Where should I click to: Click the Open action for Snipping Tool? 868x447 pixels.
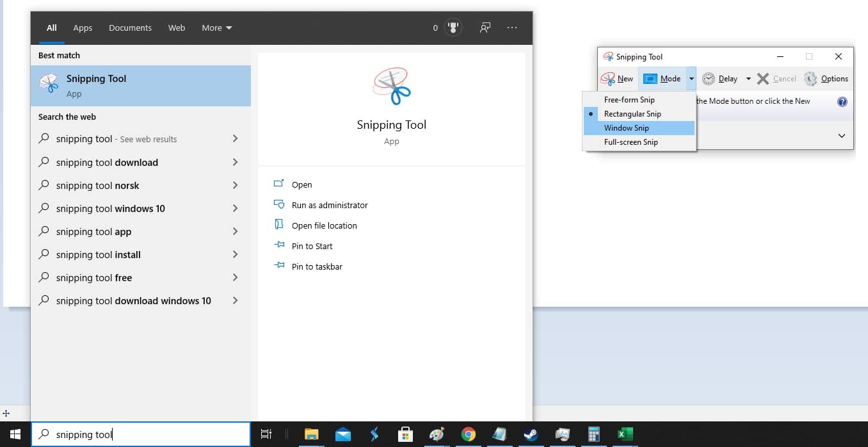point(301,184)
